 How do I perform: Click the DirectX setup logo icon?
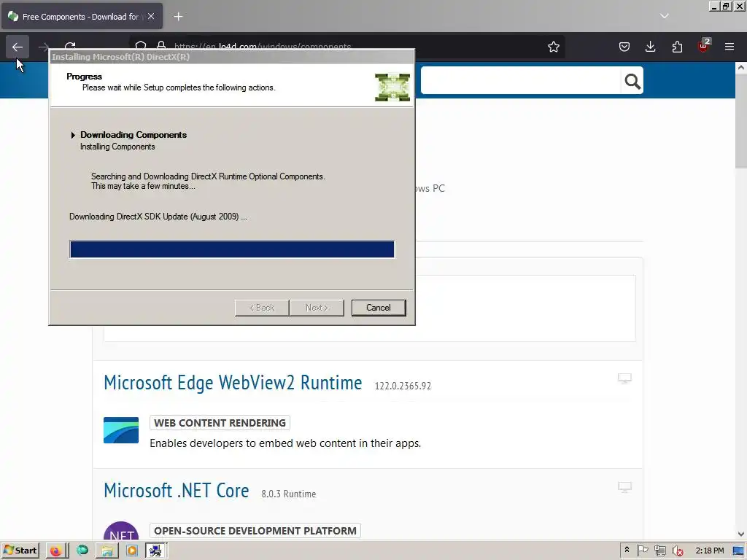[392, 87]
